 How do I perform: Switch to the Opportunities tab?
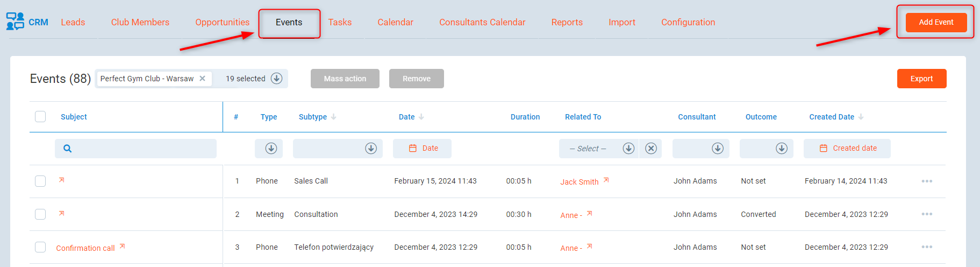click(222, 22)
